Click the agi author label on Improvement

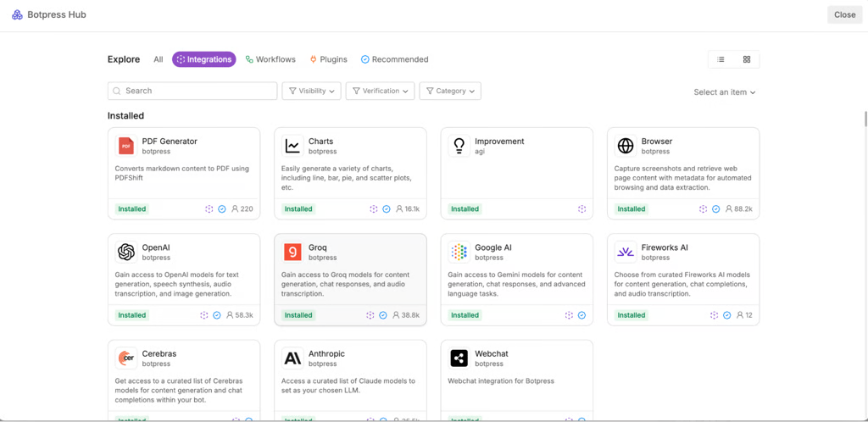[x=480, y=152]
